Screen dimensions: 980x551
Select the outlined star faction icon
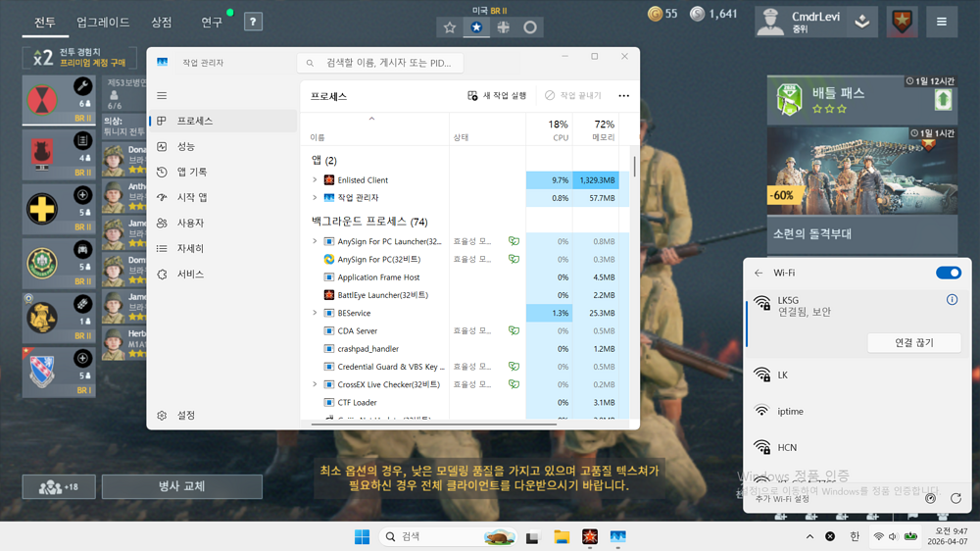(450, 27)
